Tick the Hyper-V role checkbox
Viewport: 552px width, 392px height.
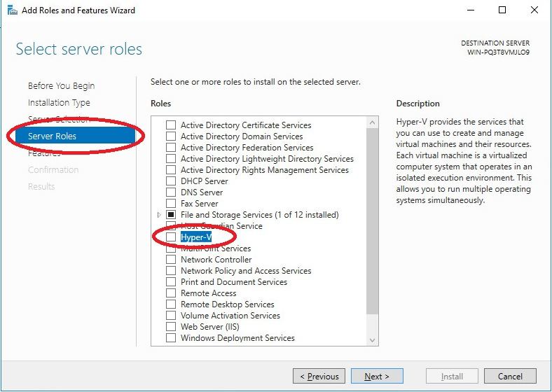[171, 237]
